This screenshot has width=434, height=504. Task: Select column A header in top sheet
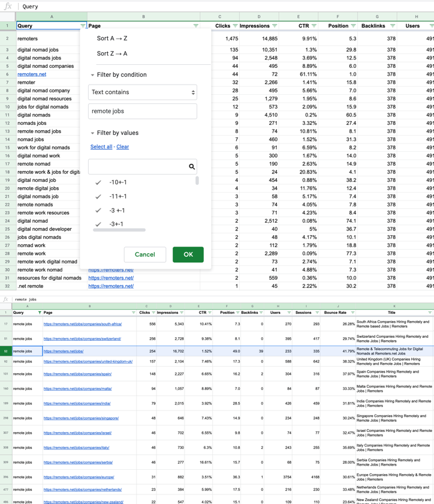tap(52, 16)
